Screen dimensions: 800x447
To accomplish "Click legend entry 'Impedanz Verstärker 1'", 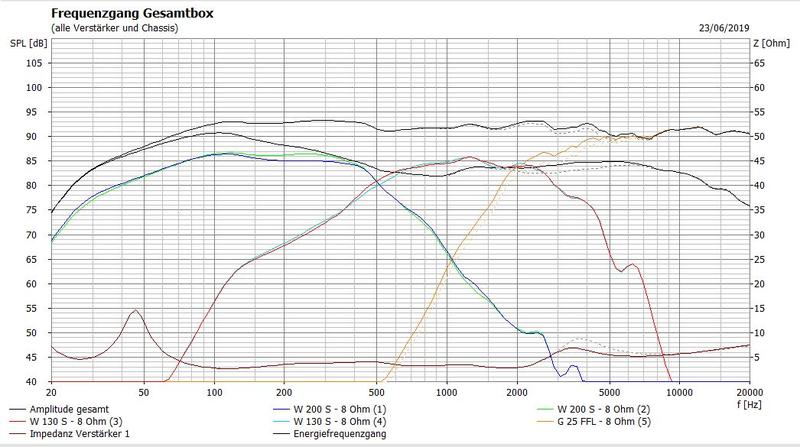I will 80,434.
